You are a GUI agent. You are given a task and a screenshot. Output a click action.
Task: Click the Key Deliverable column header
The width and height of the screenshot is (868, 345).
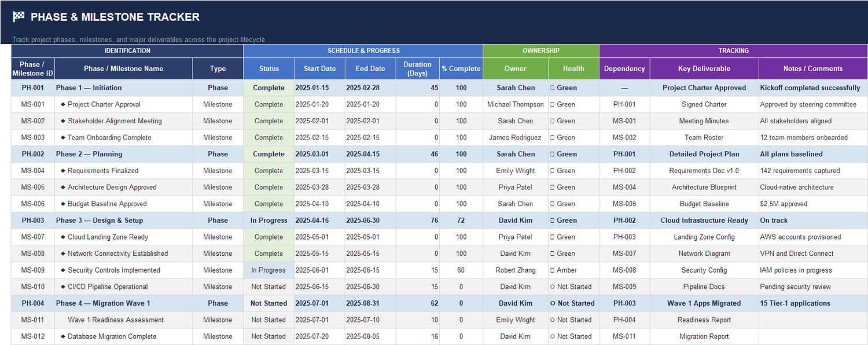(x=704, y=68)
